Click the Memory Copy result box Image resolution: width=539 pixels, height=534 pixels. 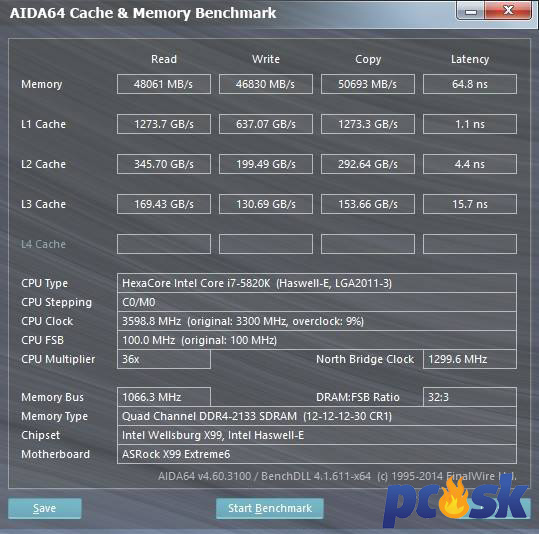pos(368,84)
